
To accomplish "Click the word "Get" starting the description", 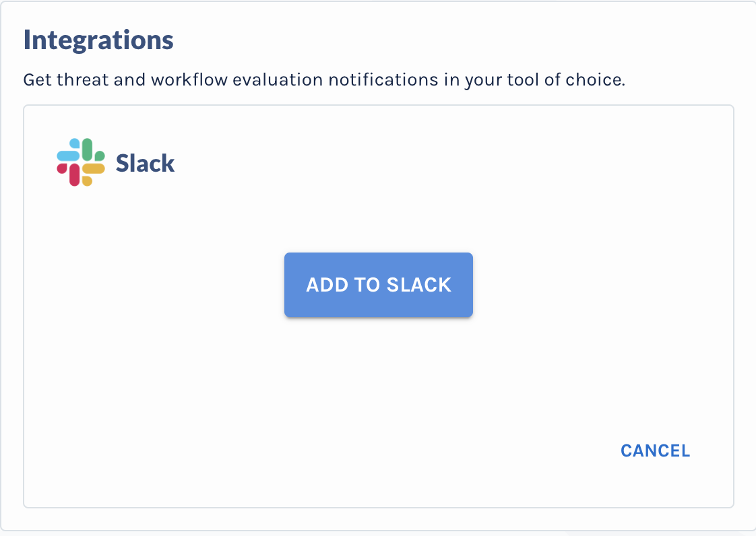I will pos(37,80).
